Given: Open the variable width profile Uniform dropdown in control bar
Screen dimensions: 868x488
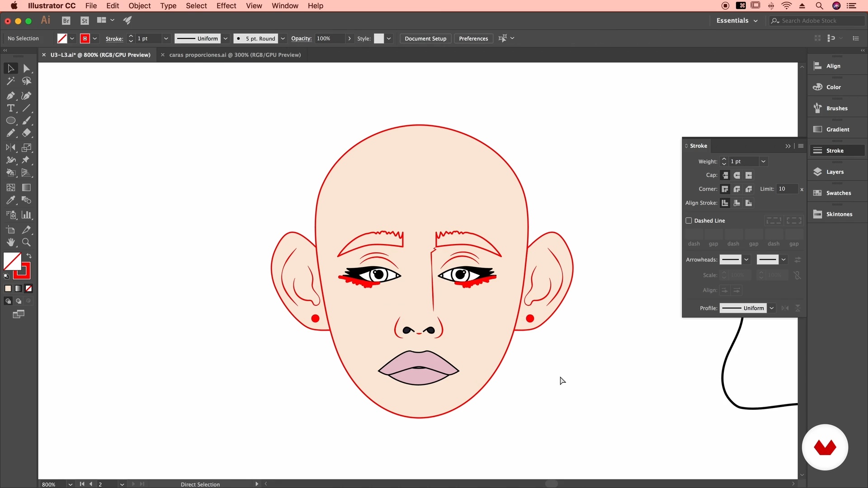Looking at the screenshot, I should [225, 39].
